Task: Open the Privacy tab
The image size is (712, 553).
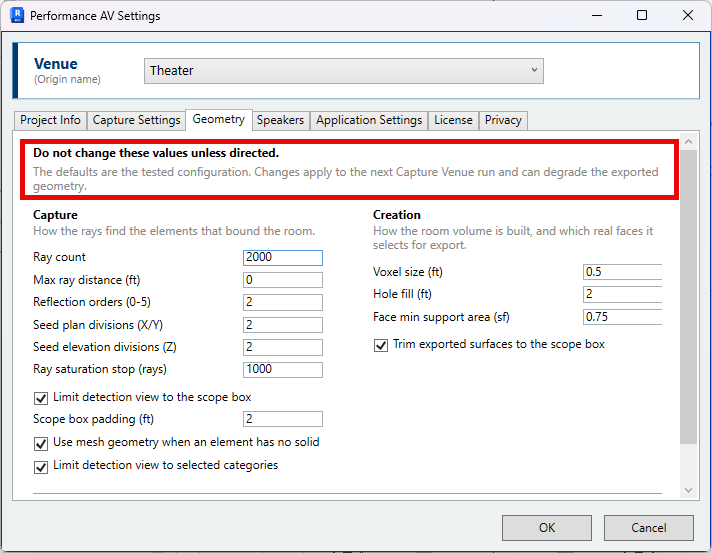Action: click(503, 120)
